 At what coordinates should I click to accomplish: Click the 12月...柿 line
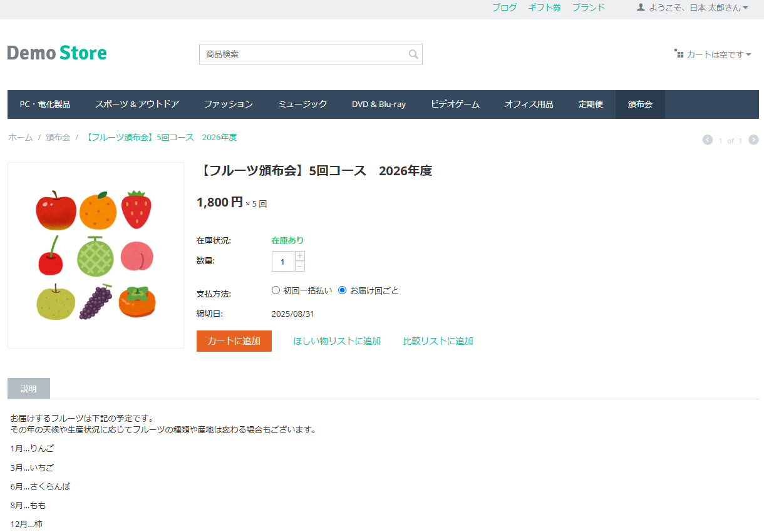[x=26, y=524]
